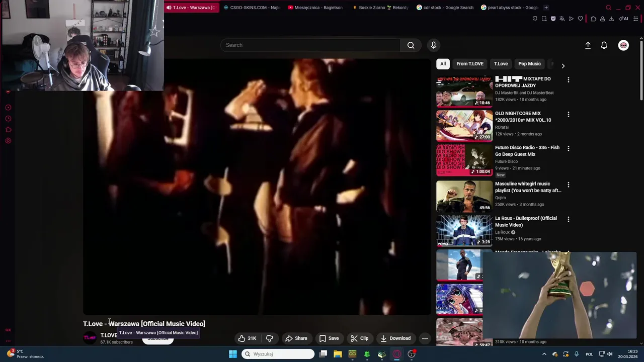Click the GX icon at sidebar bottom
This screenshot has height=362, width=644.
(x=8, y=330)
